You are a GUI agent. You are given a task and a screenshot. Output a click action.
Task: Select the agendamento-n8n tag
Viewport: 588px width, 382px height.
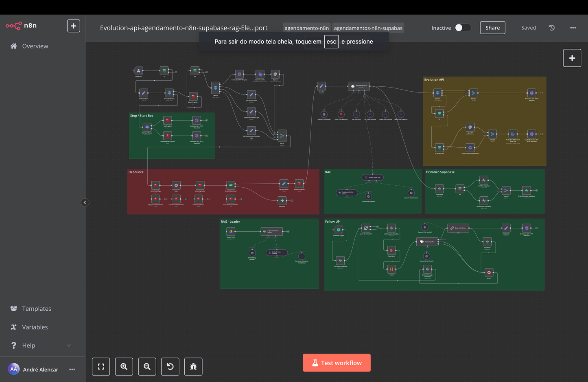tap(306, 28)
